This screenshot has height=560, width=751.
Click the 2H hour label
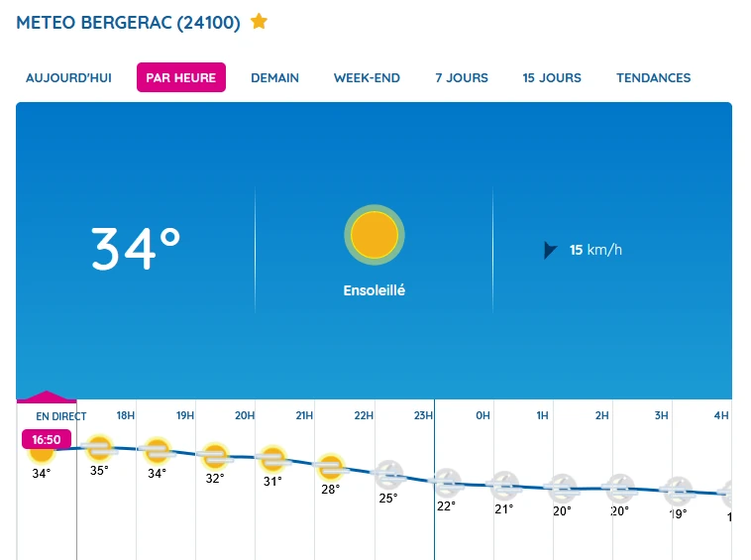click(602, 415)
